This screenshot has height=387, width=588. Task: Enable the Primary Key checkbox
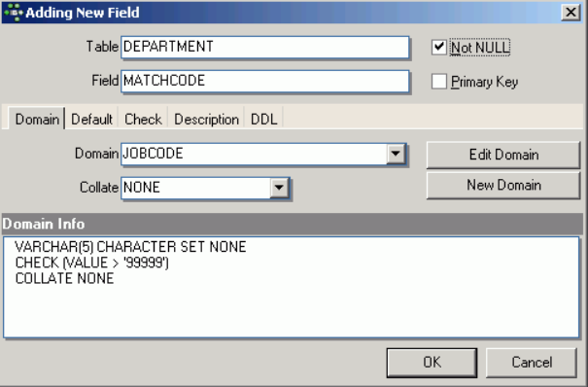pos(439,82)
